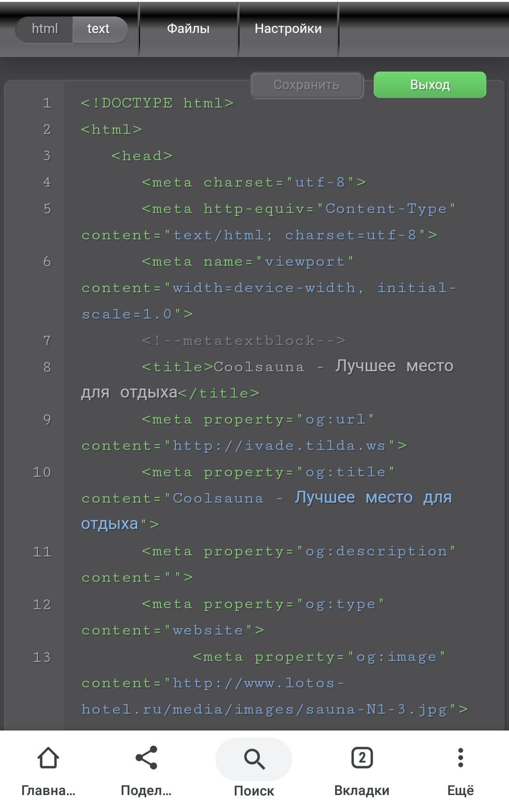Switch editor to text mode
509x812 pixels.
click(99, 29)
